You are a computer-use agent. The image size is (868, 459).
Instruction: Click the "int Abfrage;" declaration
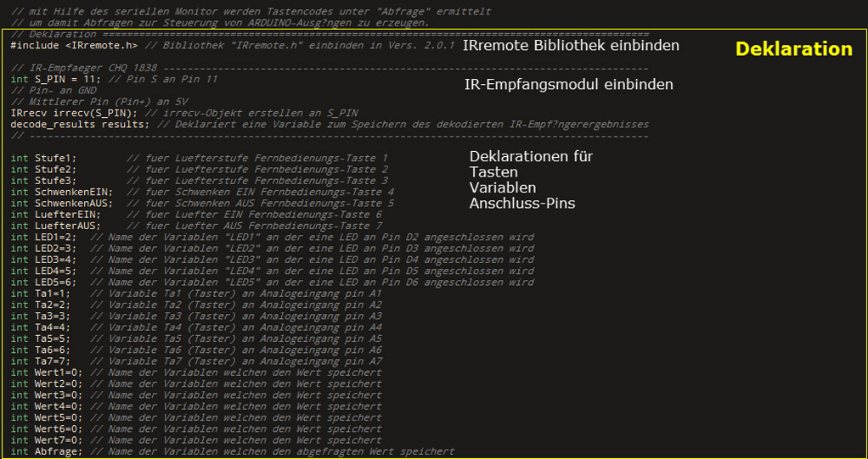coord(46,451)
